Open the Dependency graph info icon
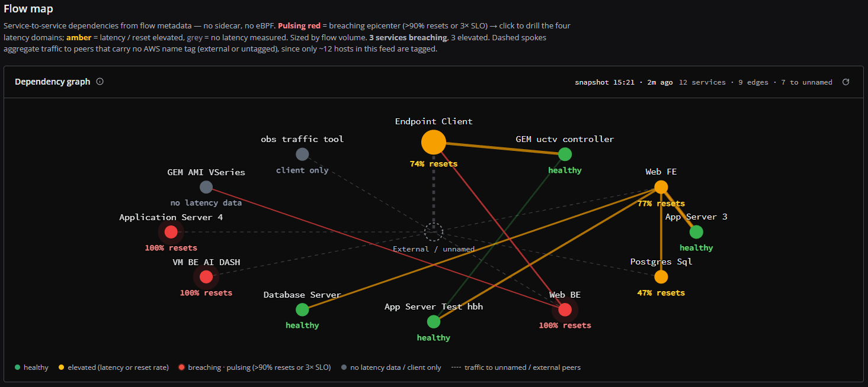Viewport: 868px width, 387px height. click(x=100, y=82)
